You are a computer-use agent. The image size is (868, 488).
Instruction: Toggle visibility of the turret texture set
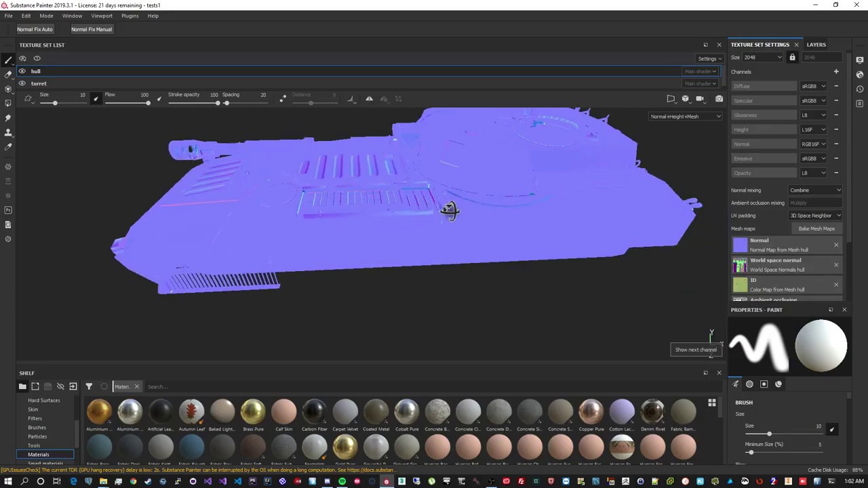coord(22,83)
